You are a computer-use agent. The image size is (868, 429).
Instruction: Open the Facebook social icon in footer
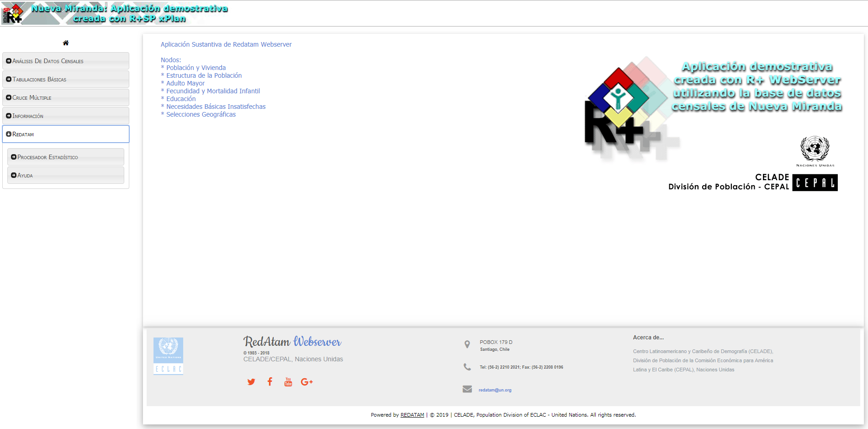click(270, 382)
